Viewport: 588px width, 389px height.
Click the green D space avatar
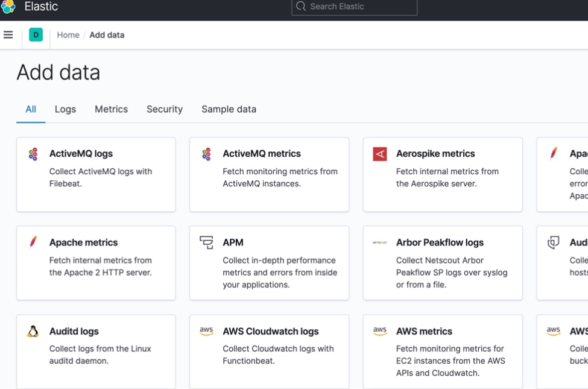[36, 35]
